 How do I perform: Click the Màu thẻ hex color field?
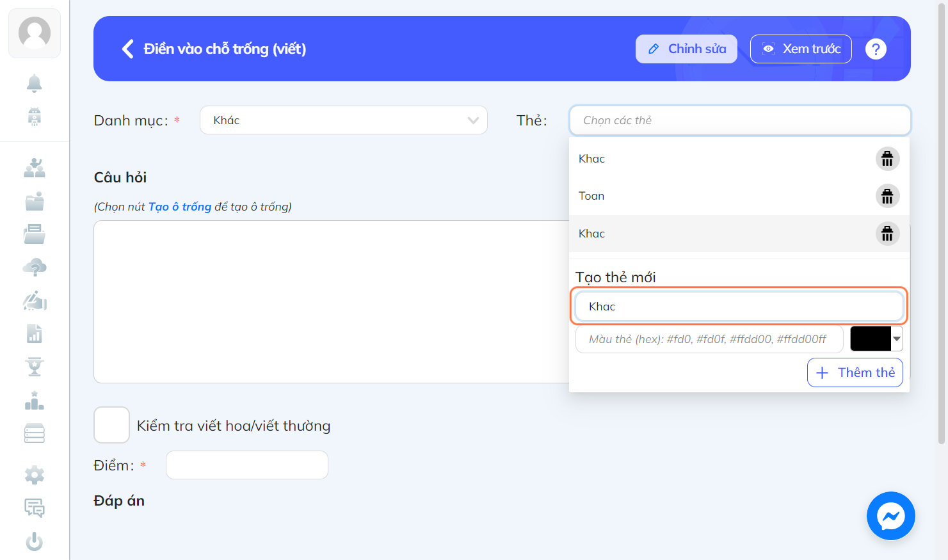pos(709,339)
